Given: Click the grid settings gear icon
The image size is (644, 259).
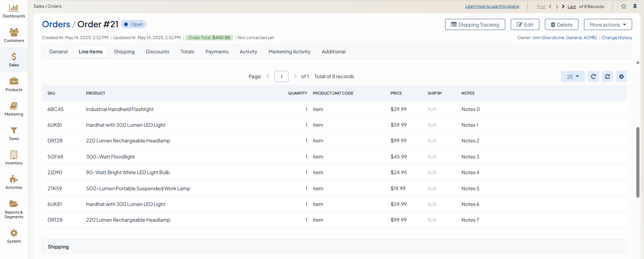Looking at the screenshot, I should (x=621, y=76).
